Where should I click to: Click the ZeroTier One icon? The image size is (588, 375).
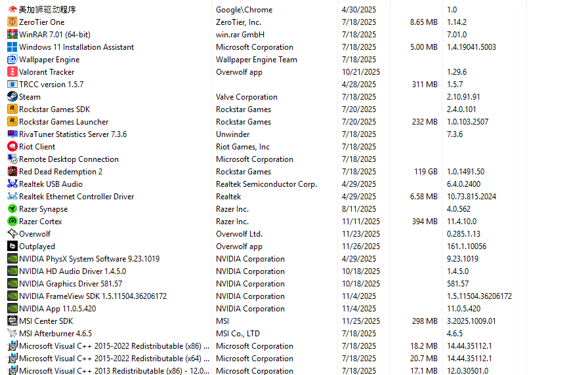[x=12, y=22]
